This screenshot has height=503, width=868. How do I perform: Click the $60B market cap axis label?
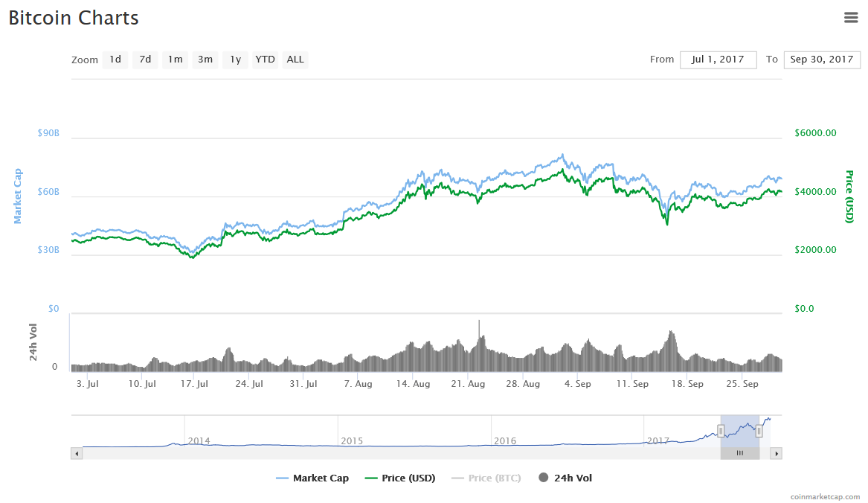(x=48, y=192)
